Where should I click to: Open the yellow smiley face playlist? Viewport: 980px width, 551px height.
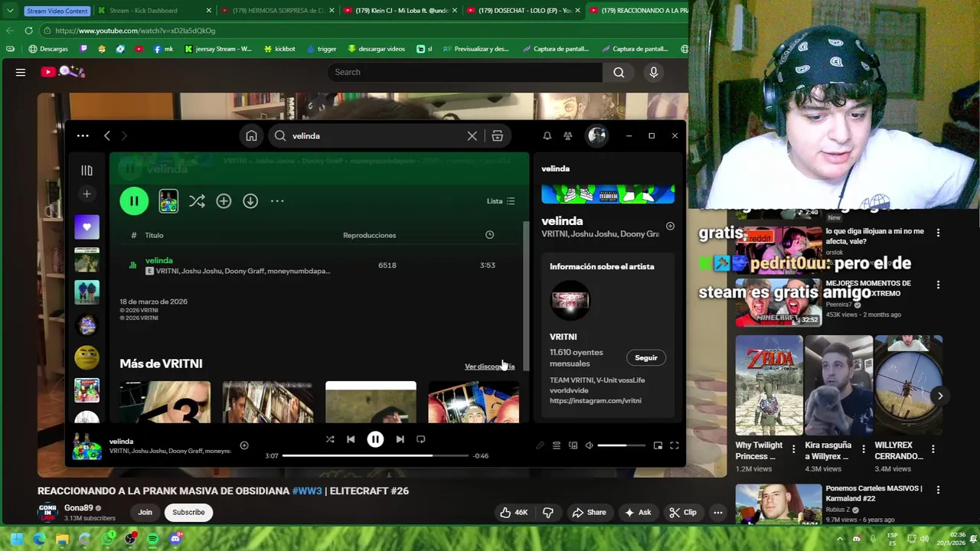[x=87, y=357]
